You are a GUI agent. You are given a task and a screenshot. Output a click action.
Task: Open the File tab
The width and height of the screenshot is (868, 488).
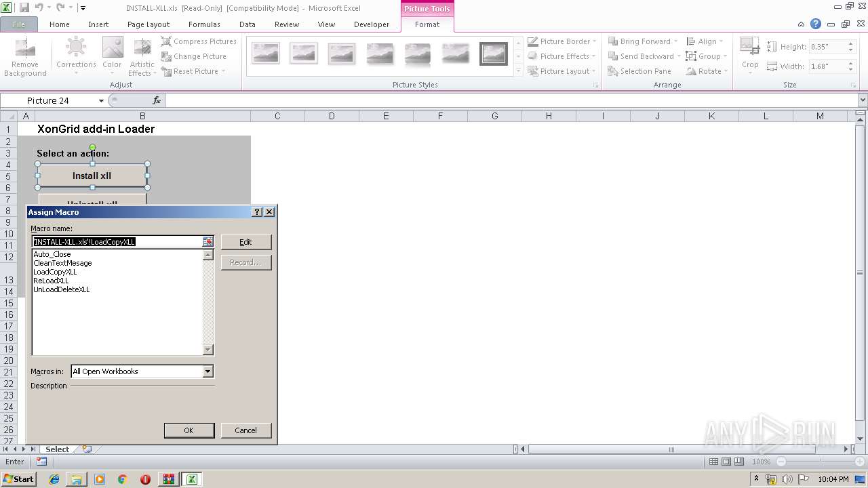click(19, 24)
